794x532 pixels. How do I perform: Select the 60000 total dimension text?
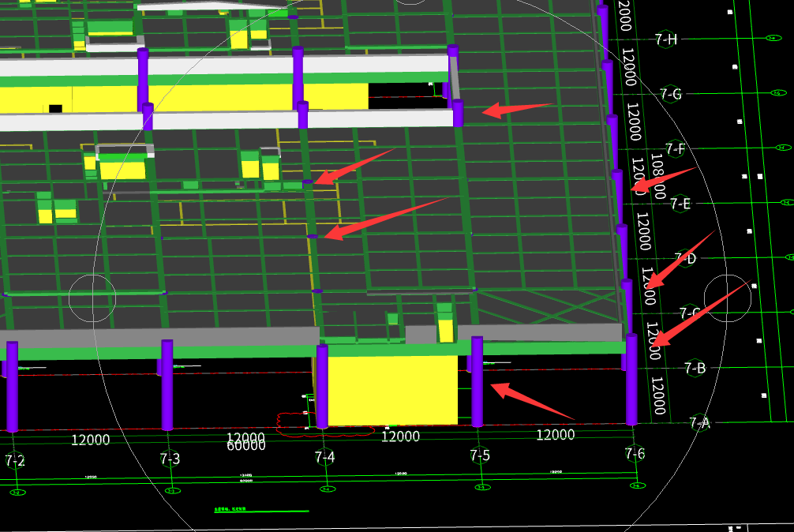(245, 445)
